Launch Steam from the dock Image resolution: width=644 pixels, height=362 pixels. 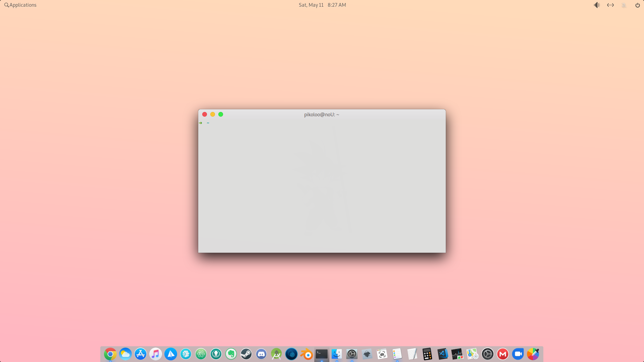coord(246,354)
